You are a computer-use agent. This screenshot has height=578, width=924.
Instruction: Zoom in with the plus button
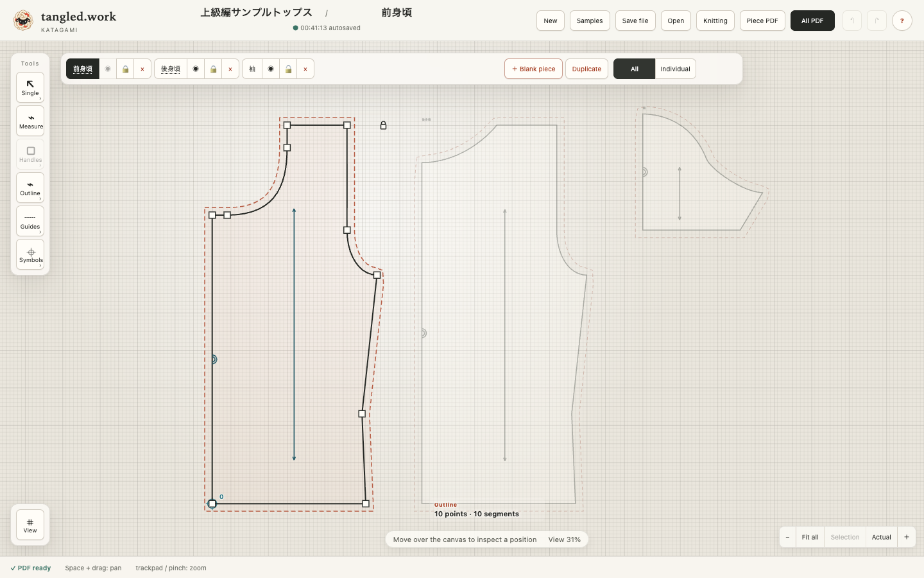(x=907, y=537)
